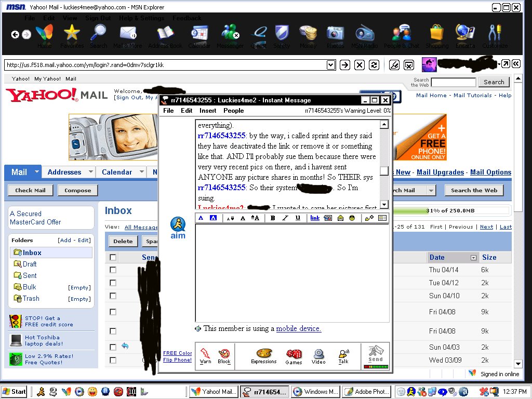The image size is (532, 399).
Task: Start AIM Video webcam chat
Action: point(318,356)
